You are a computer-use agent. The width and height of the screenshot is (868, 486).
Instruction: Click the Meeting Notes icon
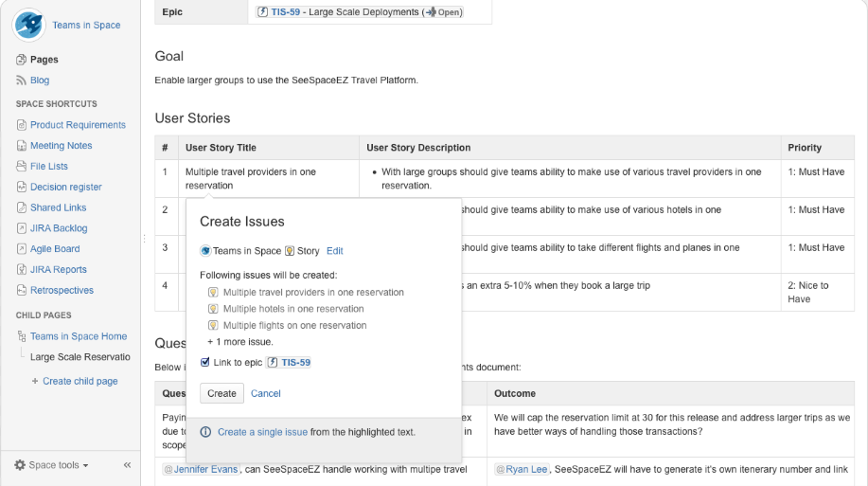[22, 146]
